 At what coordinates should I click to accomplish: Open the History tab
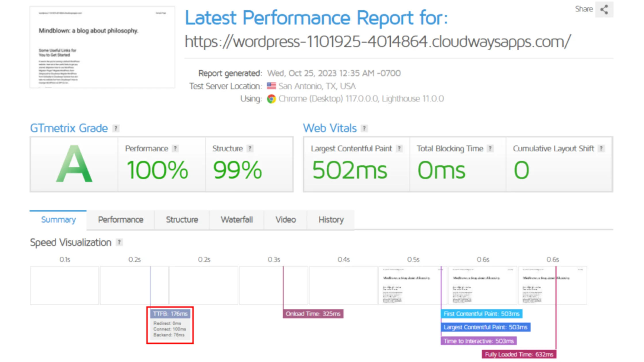pyautogui.click(x=331, y=219)
